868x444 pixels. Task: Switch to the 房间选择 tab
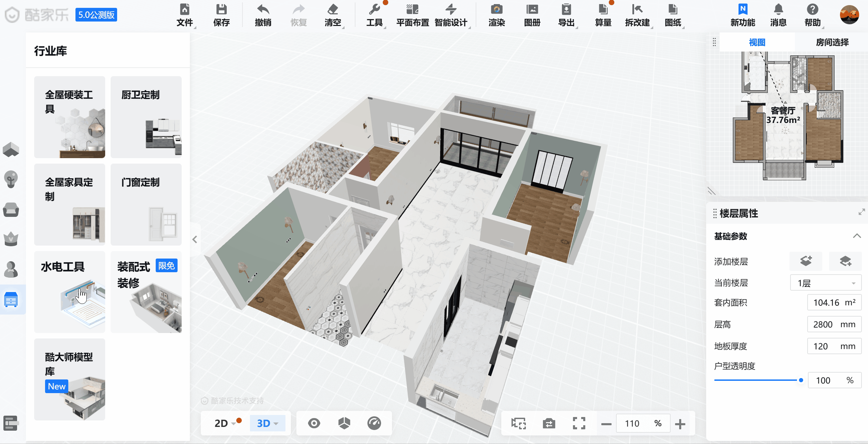point(832,42)
